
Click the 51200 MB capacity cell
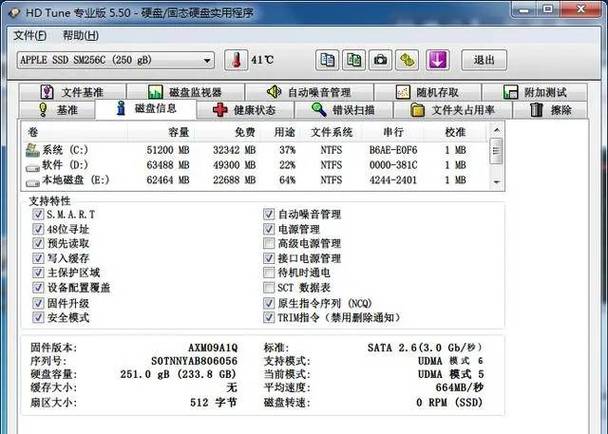point(168,150)
